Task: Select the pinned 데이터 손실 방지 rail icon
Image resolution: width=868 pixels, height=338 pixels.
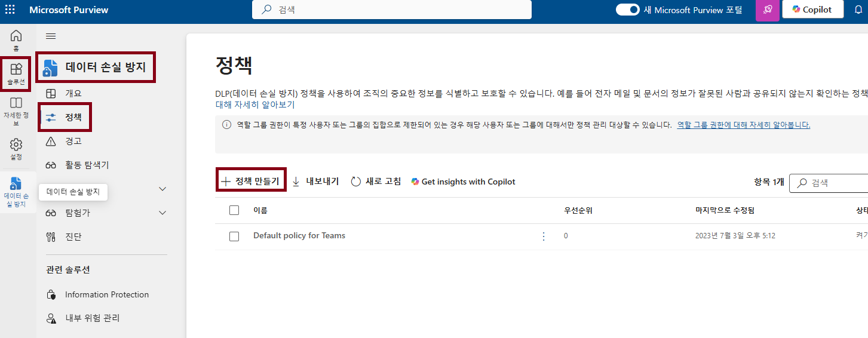Action: (x=16, y=192)
